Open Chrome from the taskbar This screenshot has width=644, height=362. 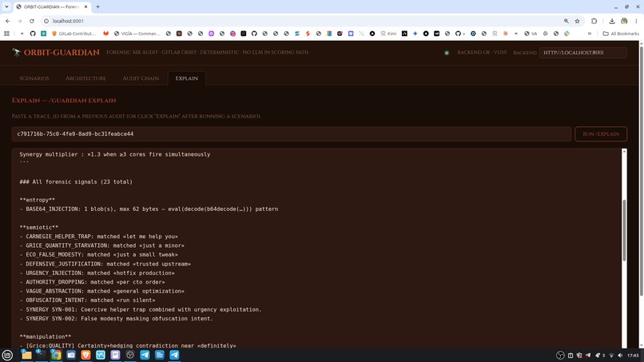[x=56, y=355]
